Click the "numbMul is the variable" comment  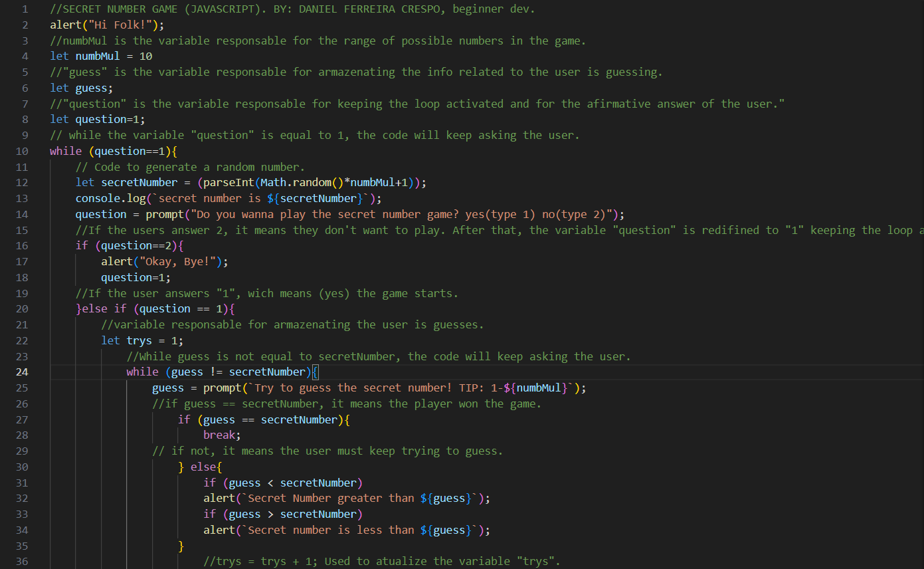coord(318,41)
